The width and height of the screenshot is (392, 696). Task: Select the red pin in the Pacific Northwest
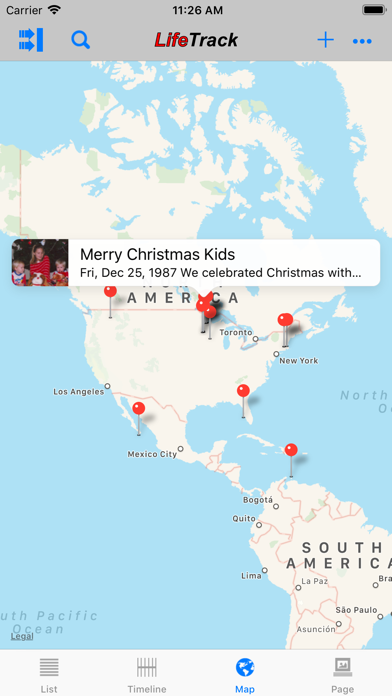[111, 291]
